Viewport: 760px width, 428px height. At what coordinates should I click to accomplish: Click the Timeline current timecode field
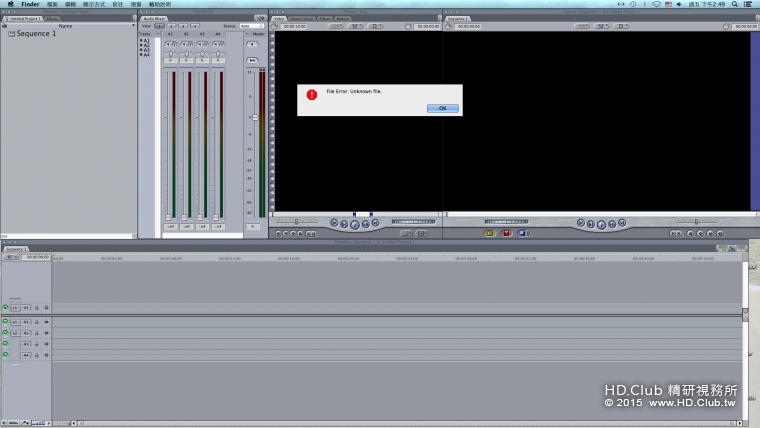[x=38, y=257]
